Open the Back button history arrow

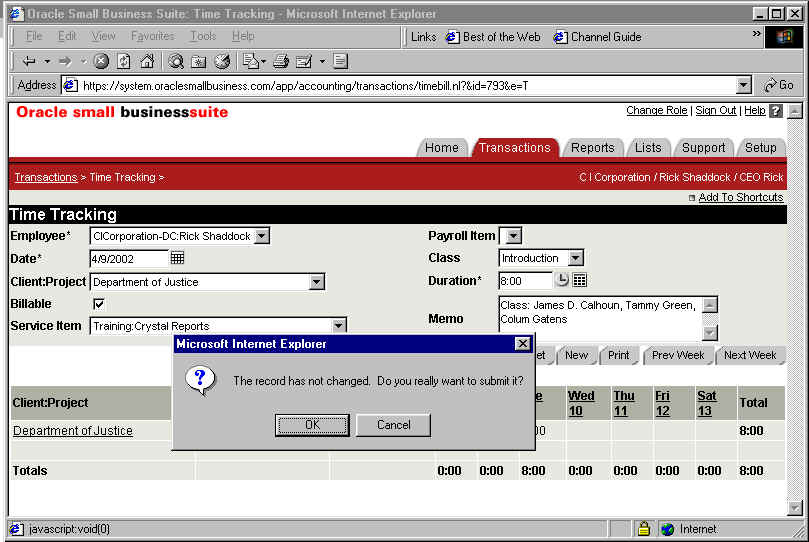47,62
